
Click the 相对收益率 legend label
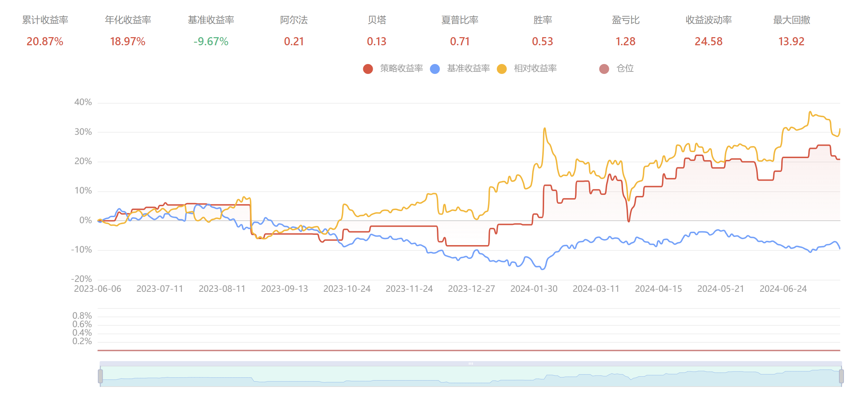[x=535, y=68]
